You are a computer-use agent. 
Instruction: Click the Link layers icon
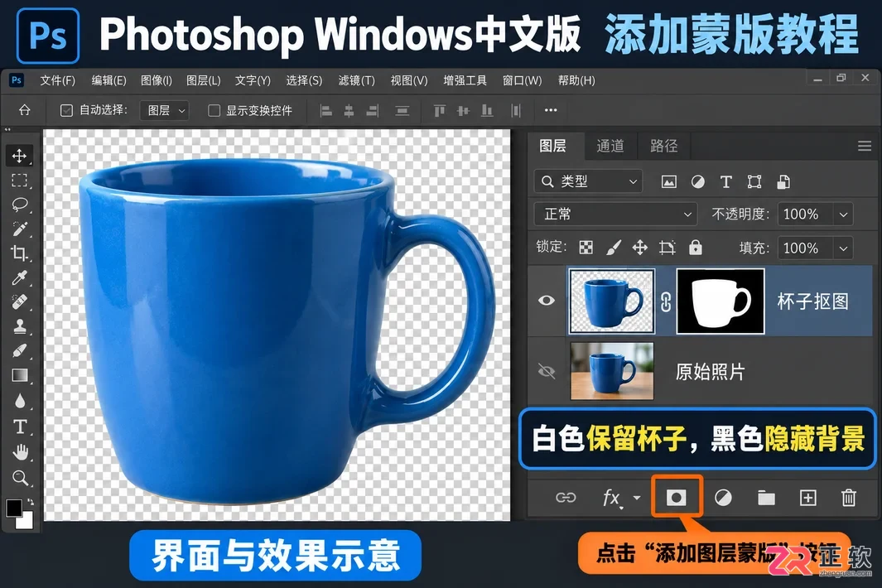click(x=566, y=498)
